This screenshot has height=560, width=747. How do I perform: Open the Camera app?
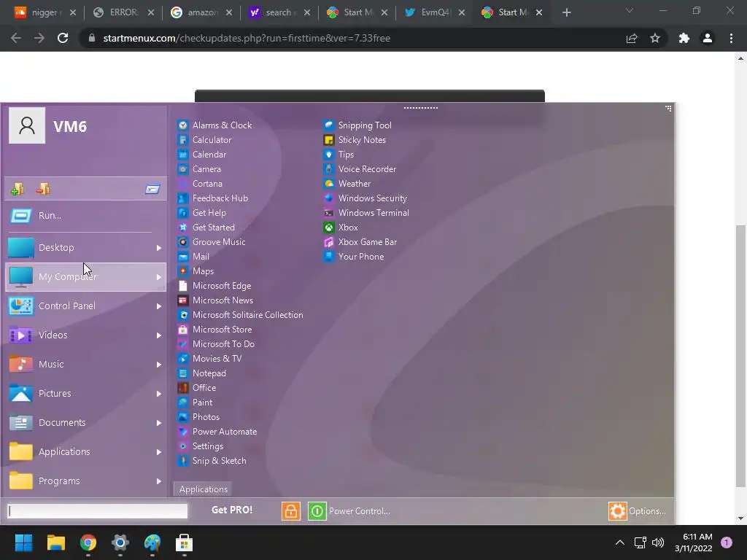pos(199,169)
